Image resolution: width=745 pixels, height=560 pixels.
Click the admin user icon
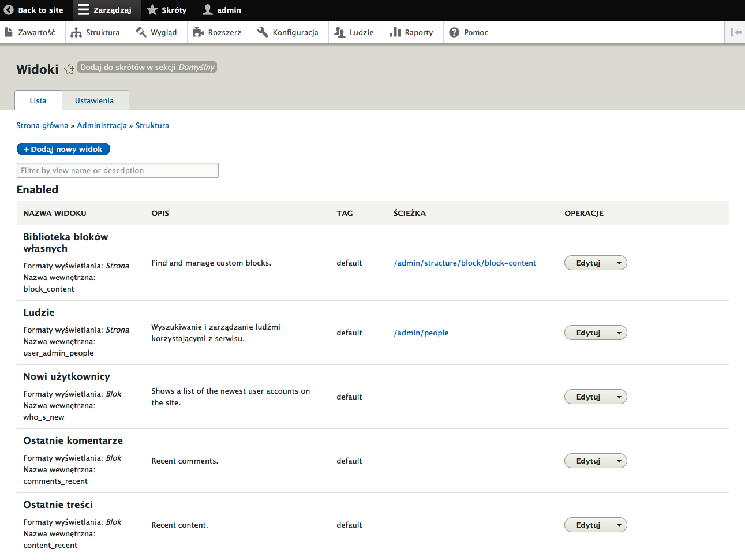[x=206, y=10]
